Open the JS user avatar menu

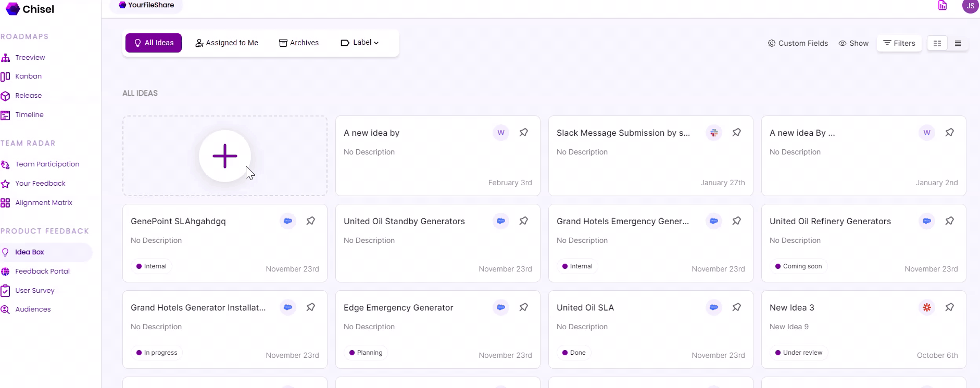click(x=971, y=6)
